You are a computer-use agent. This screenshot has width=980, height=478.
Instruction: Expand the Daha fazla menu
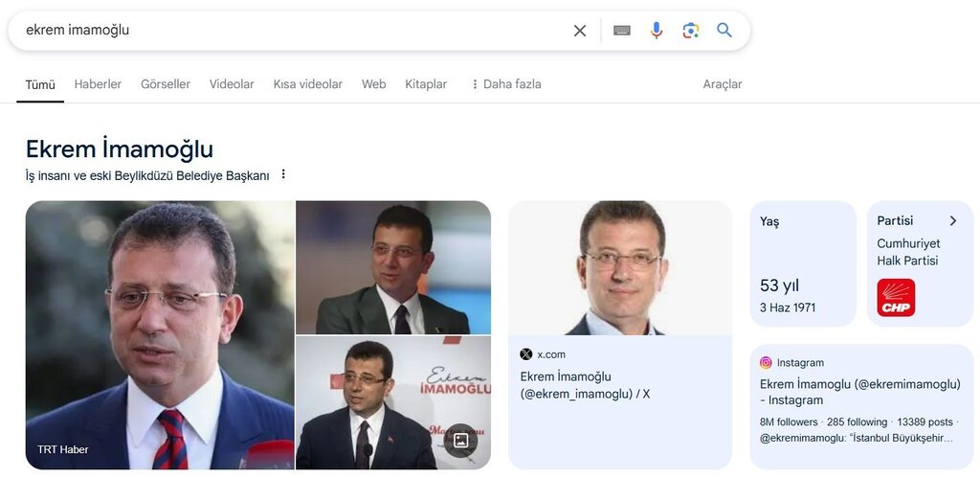coord(505,84)
